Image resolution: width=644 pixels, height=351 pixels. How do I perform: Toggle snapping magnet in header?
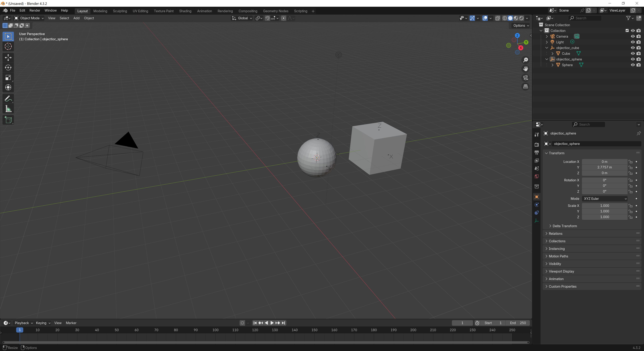pyautogui.click(x=267, y=18)
